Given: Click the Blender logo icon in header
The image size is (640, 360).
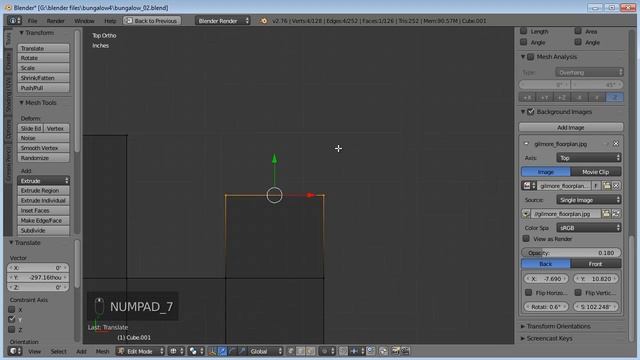Looking at the screenshot, I should (264, 20).
